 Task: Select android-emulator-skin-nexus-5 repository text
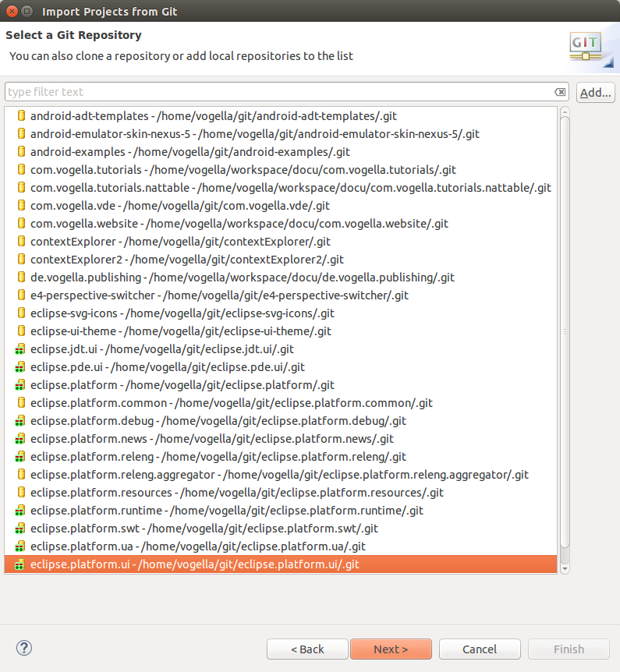255,134
